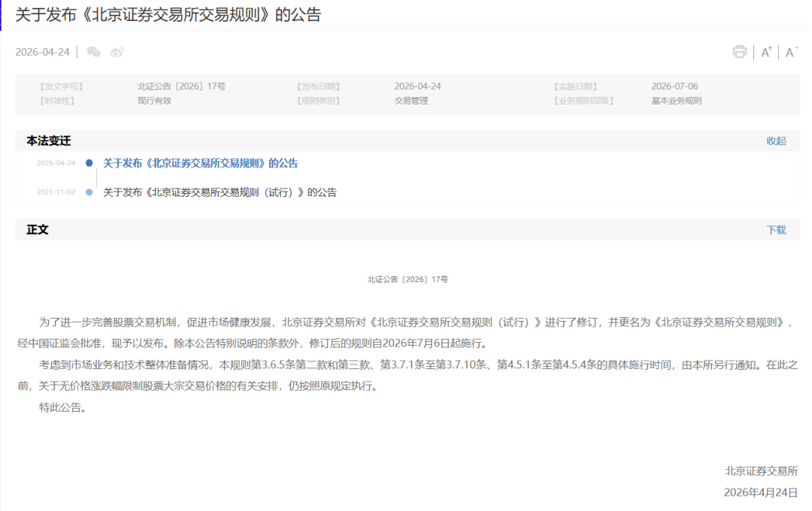Increase font size with A+ icon

point(766,52)
